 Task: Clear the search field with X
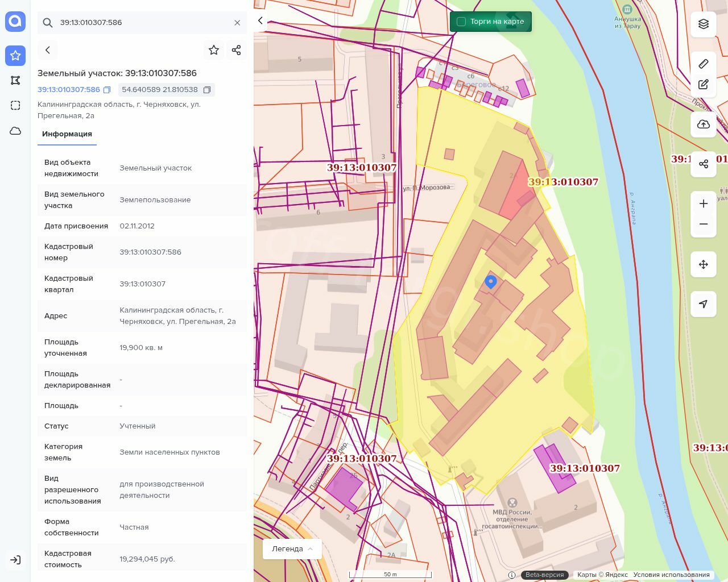(237, 23)
